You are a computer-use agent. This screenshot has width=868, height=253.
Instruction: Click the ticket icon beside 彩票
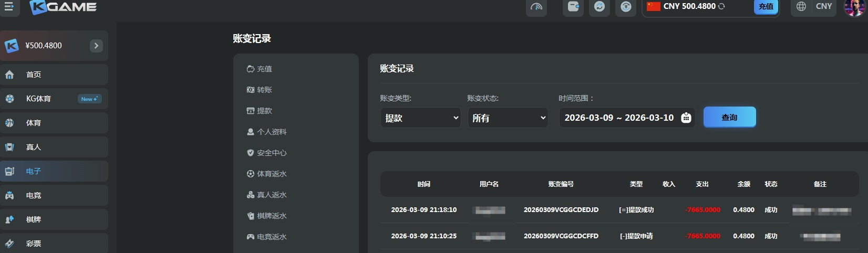point(9,243)
